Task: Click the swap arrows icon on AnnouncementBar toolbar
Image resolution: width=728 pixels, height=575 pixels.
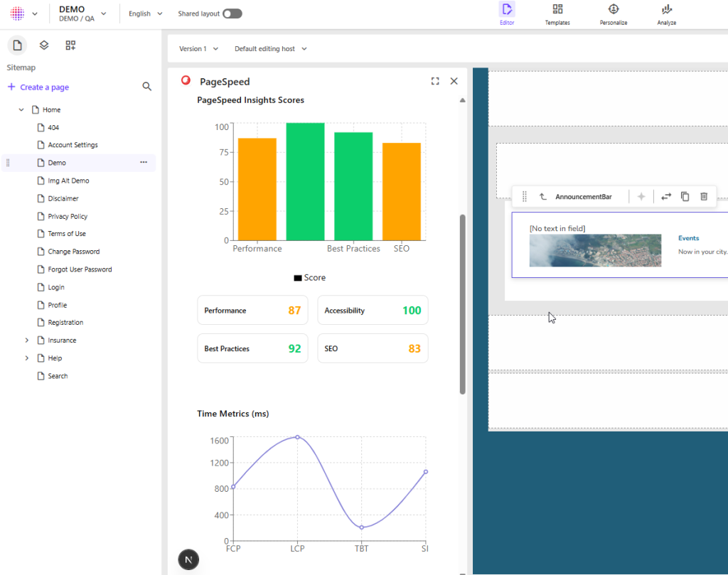Action: pos(666,196)
